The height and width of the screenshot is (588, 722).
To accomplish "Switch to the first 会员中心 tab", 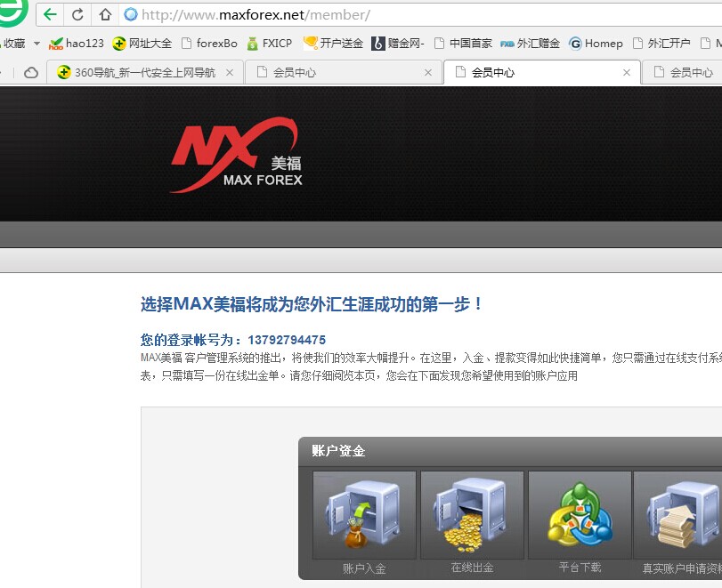I will tap(344, 72).
